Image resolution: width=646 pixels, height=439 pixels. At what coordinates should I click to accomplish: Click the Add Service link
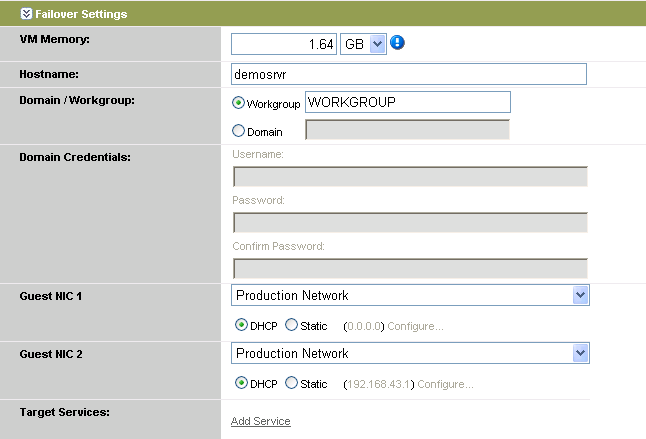260,421
